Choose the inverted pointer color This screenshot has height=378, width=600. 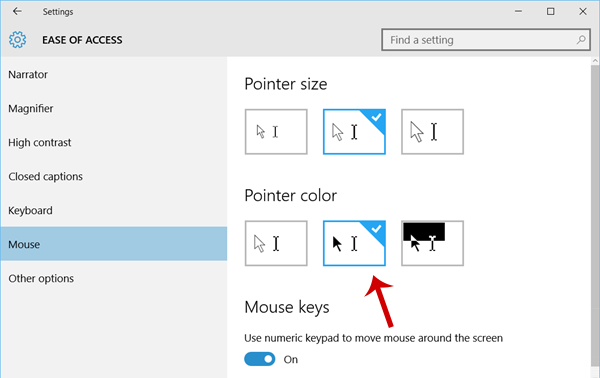(x=432, y=243)
